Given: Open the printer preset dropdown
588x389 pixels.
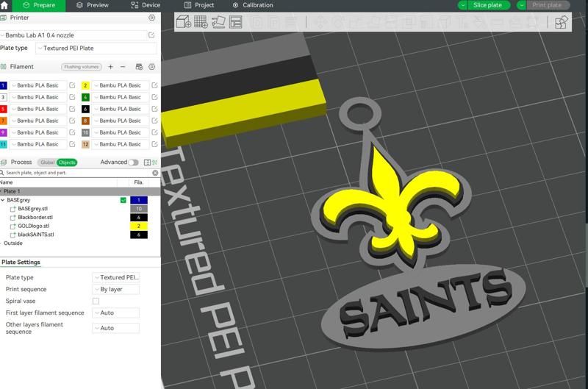Looking at the screenshot, I should (74, 35).
